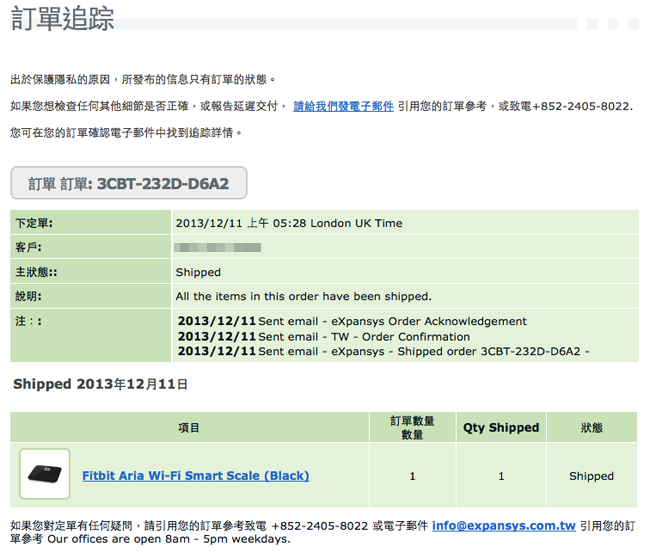Click the info@expansys.com.tw email link
The image size is (650, 559).
(504, 526)
